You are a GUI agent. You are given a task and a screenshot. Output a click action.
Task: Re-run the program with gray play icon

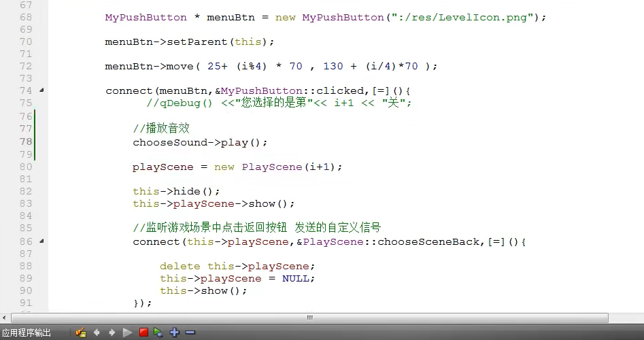127,333
